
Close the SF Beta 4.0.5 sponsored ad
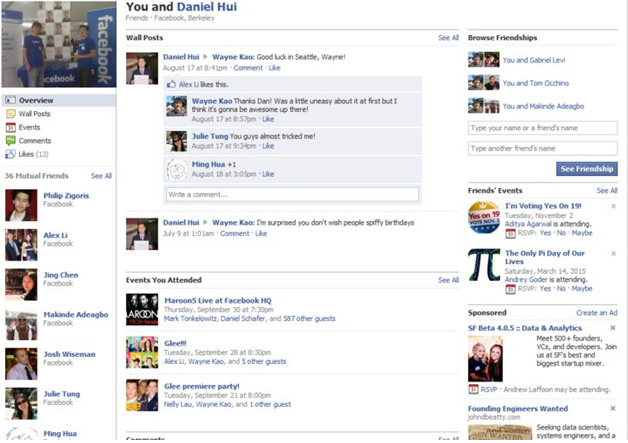coord(613,328)
